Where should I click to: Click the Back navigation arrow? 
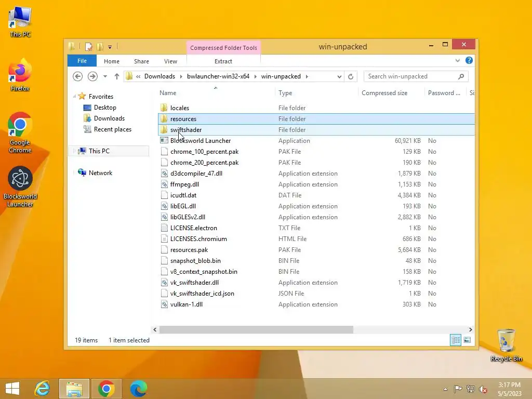pos(78,76)
